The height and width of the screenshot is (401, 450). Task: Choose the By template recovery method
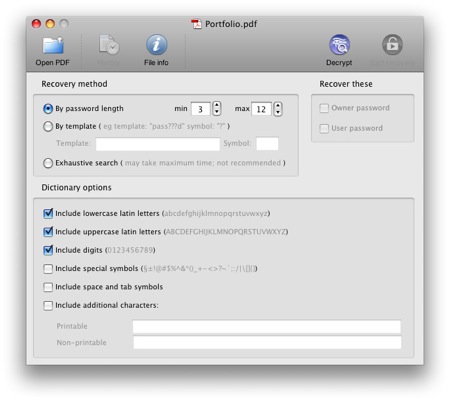(x=48, y=126)
